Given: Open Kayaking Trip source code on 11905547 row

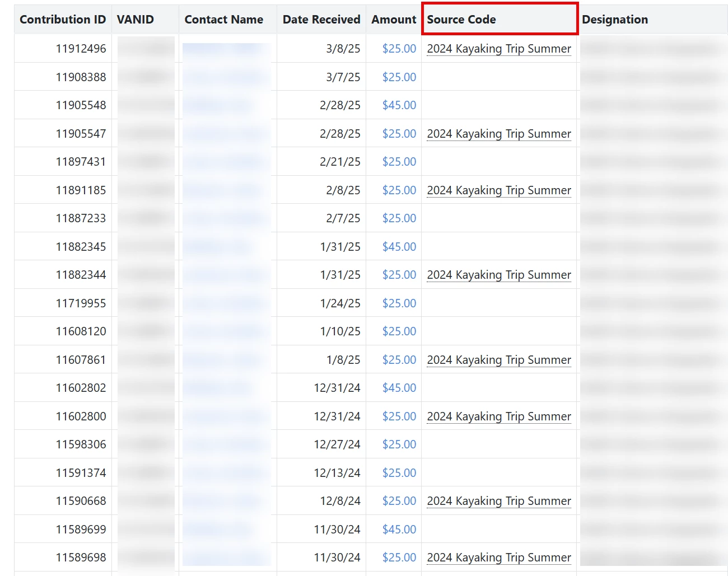Looking at the screenshot, I should (x=499, y=134).
